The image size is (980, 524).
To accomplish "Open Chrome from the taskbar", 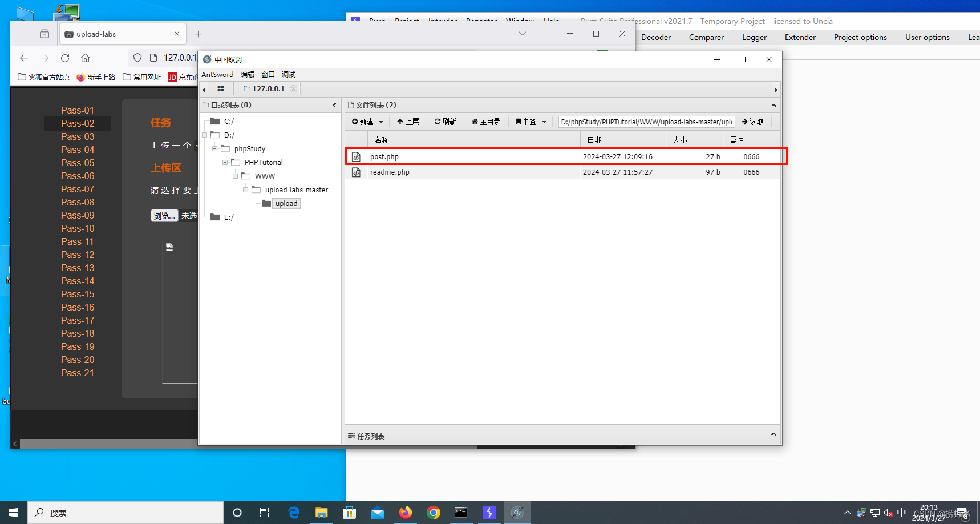I will pos(434,513).
